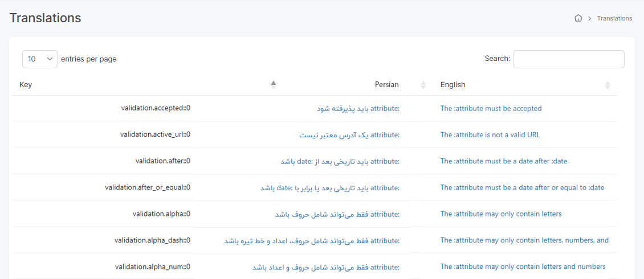Edit Persian translation for validation.accepted
The image size is (644, 279).
358,109
